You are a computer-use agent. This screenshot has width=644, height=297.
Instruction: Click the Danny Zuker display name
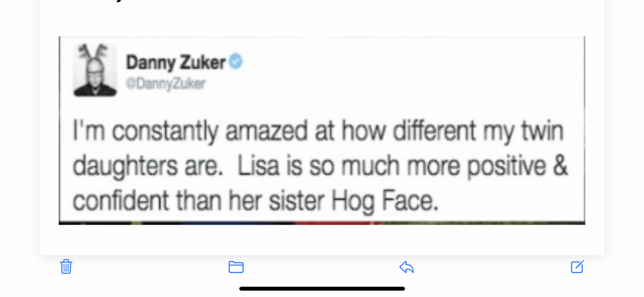[175, 62]
